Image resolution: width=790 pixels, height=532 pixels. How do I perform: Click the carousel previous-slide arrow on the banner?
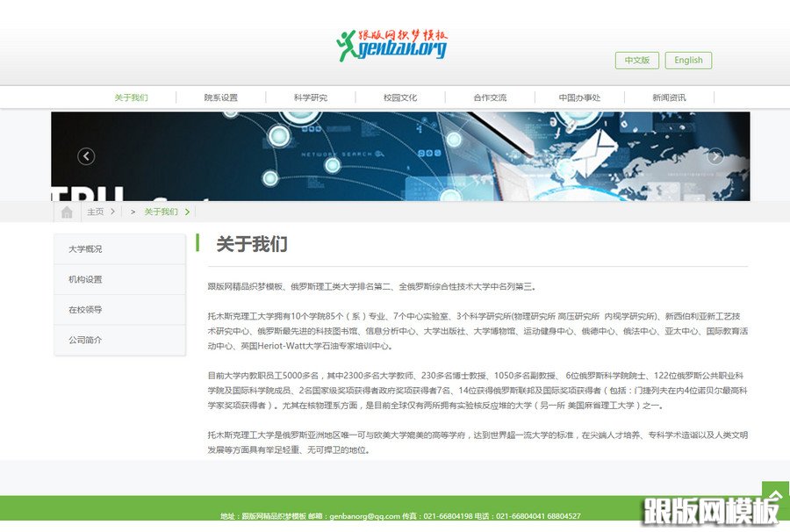tap(85, 156)
